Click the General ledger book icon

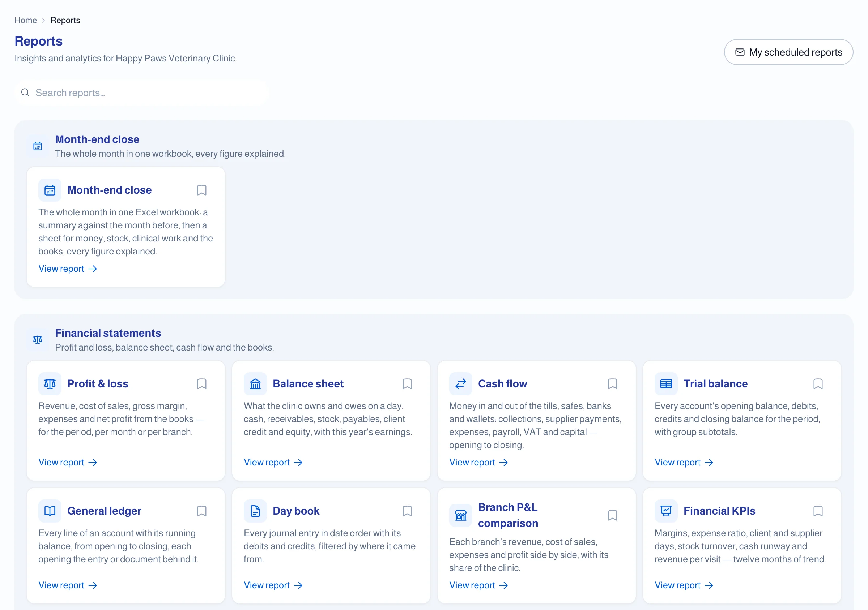[50, 511]
